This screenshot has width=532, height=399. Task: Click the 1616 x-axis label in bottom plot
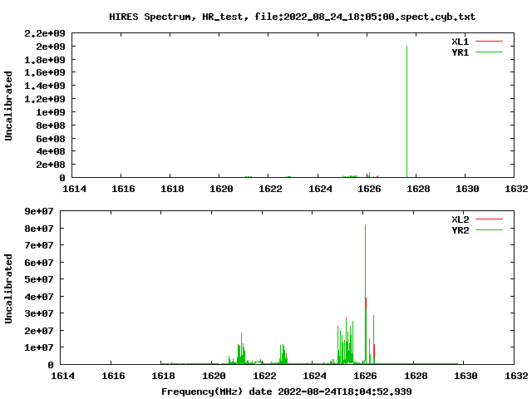pos(113,376)
